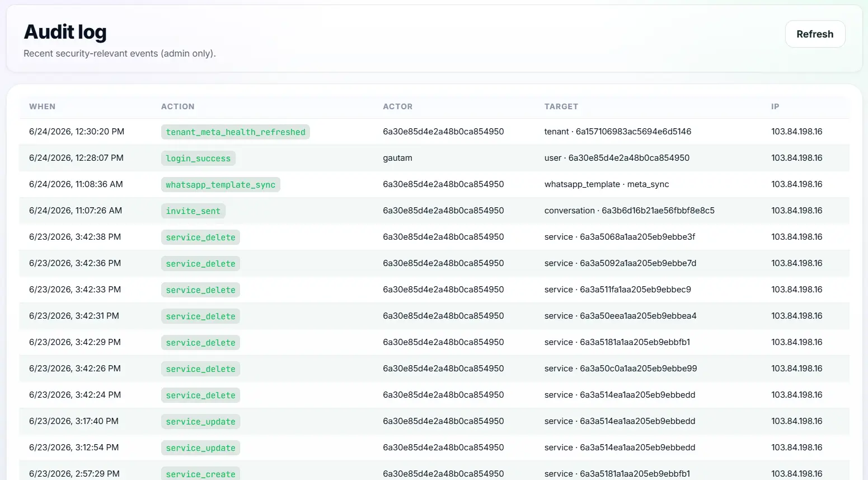Click service_delete tag at 3:42:29 PM row
Viewport: 868px width, 480px height.
200,343
